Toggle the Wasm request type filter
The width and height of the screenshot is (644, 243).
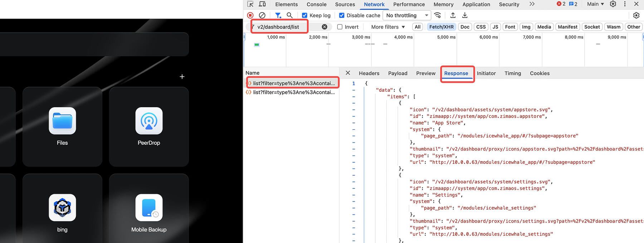[614, 27]
